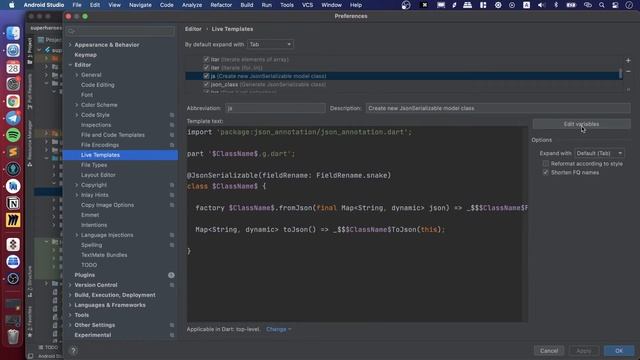Open the Navigate menu
The height and width of the screenshot is (360, 640).
tap(140, 5)
